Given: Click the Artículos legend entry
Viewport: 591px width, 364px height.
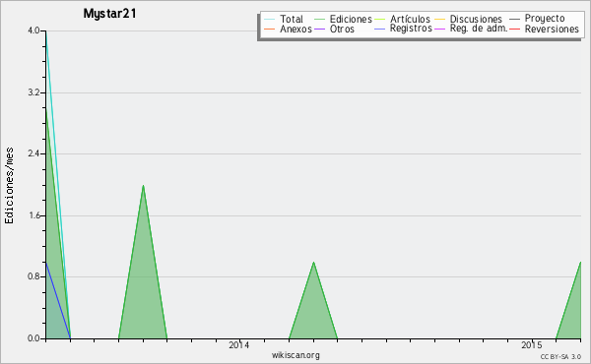Looking at the screenshot, I should pos(402,19).
